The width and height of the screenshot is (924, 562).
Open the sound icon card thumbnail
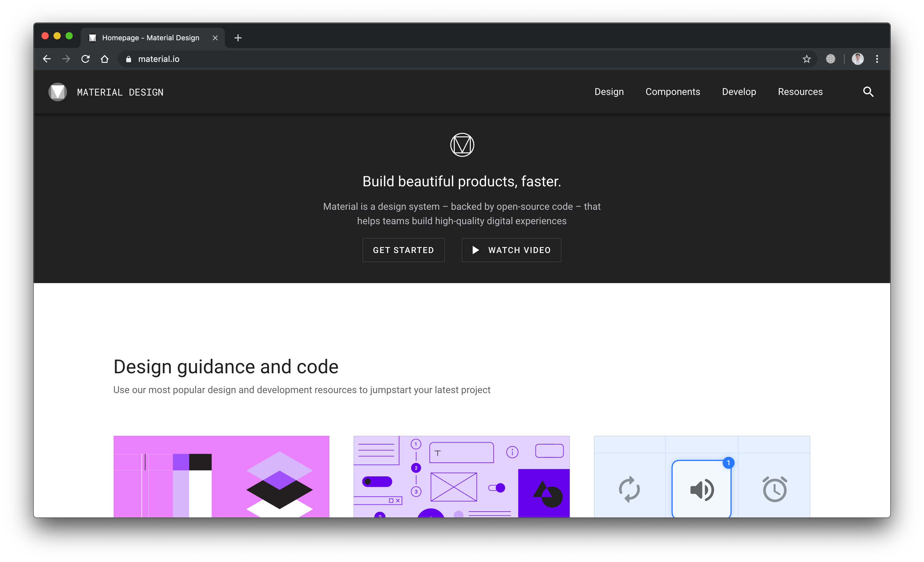[x=702, y=476]
